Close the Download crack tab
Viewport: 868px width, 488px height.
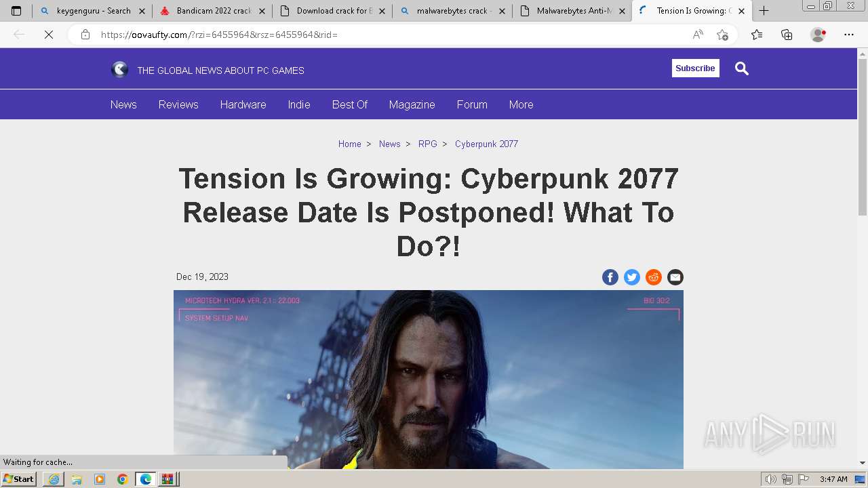coord(382,11)
